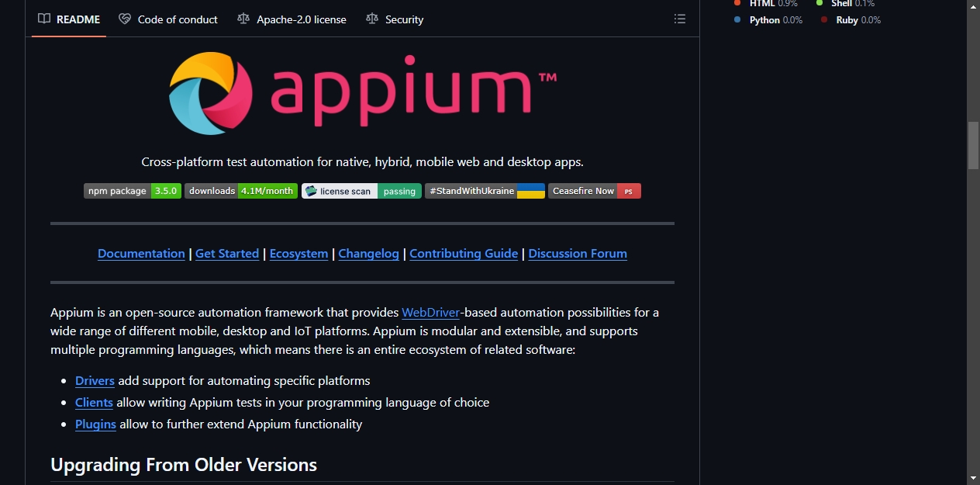Open the Ceasefire Now badge
The height and width of the screenshot is (485, 980).
click(x=595, y=191)
